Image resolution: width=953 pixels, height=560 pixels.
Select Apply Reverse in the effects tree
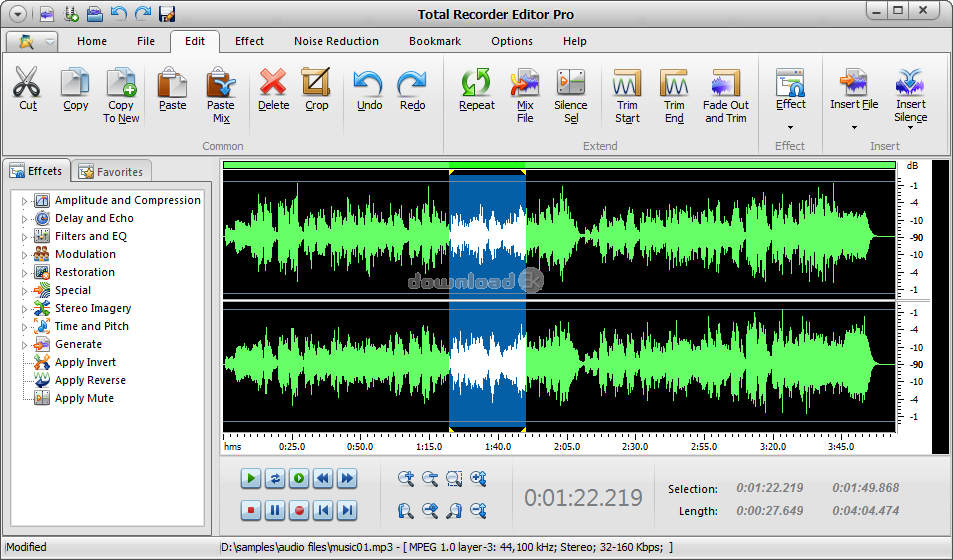click(x=90, y=381)
